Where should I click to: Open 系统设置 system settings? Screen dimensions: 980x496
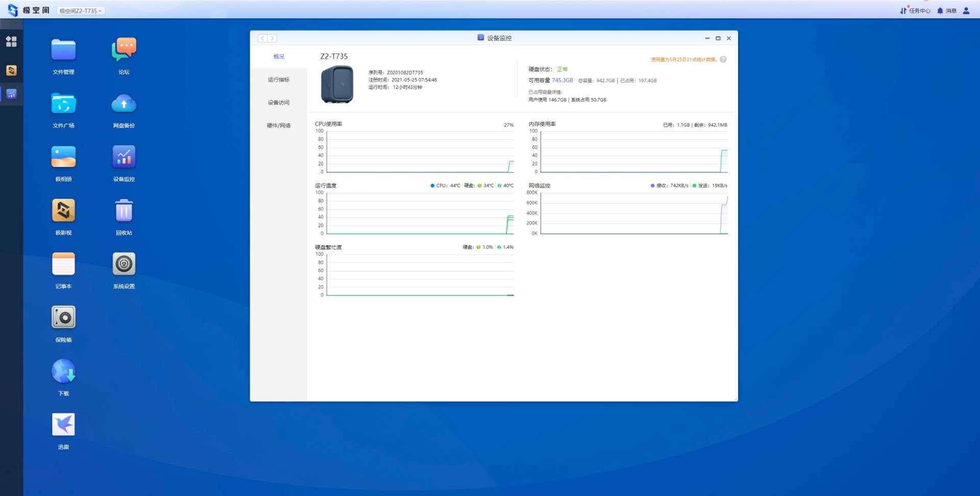coord(124,264)
